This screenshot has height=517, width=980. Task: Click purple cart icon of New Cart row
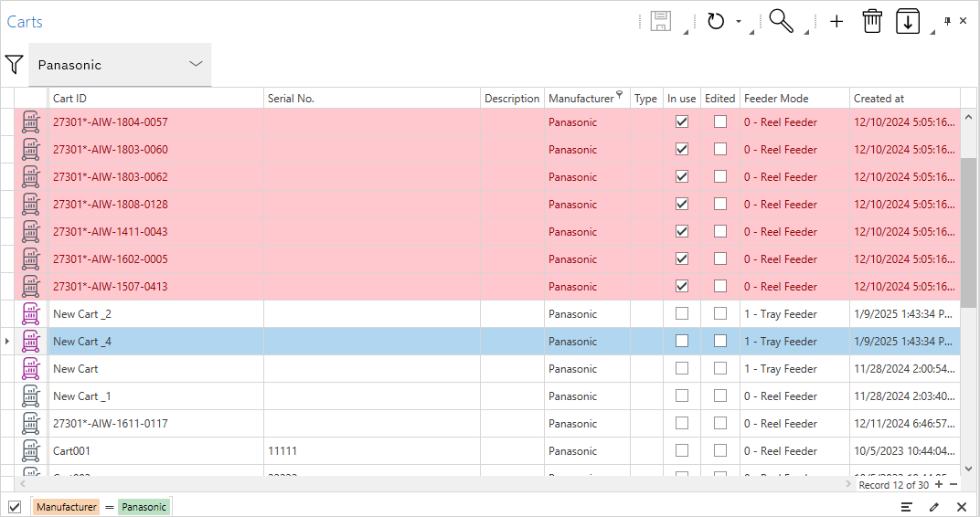31,369
